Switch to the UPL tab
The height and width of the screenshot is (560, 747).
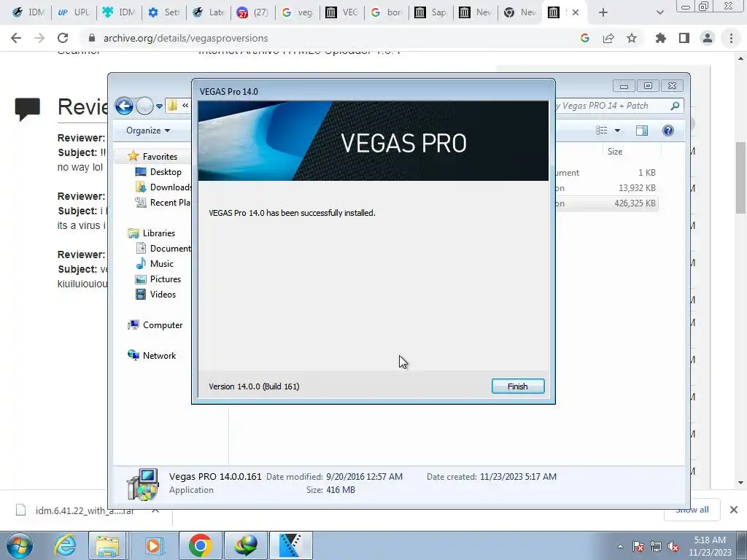coord(74,12)
